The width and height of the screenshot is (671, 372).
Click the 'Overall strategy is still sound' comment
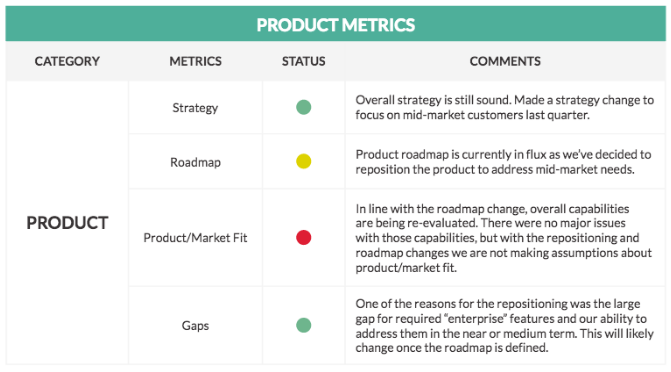[x=505, y=107]
